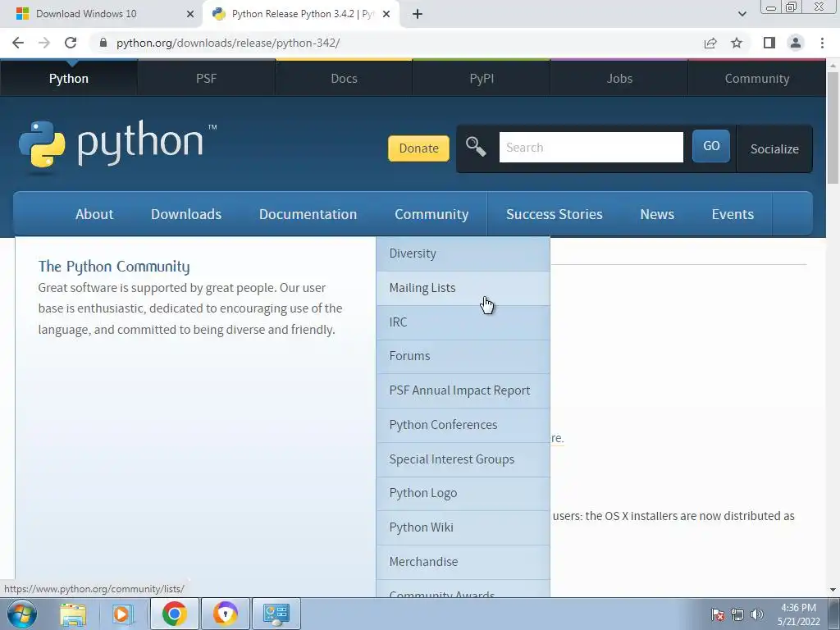
Task: Open PSF Annual Impact Report entry
Action: tap(463, 390)
